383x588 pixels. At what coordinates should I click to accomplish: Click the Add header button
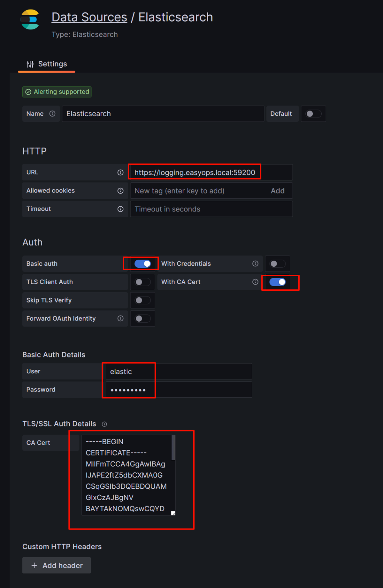[x=57, y=566]
